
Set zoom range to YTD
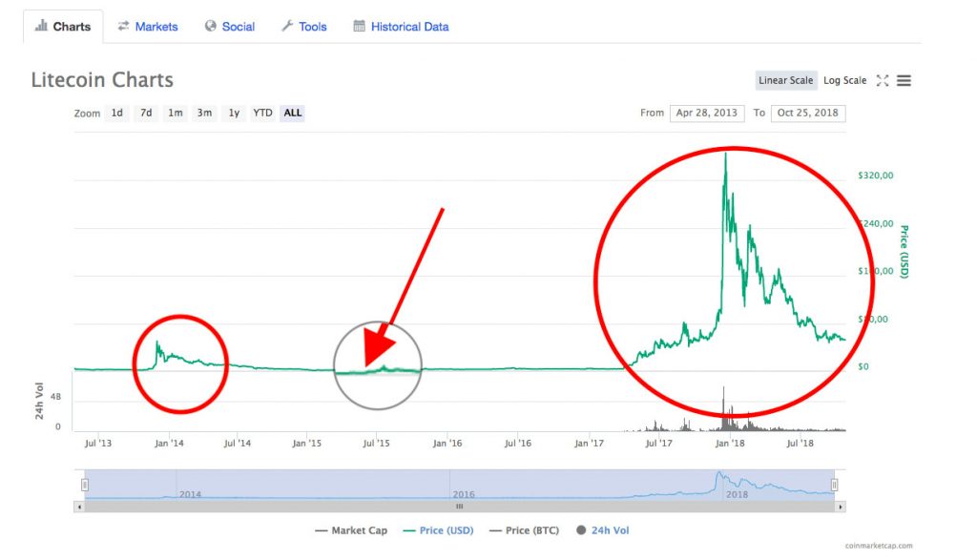point(262,113)
